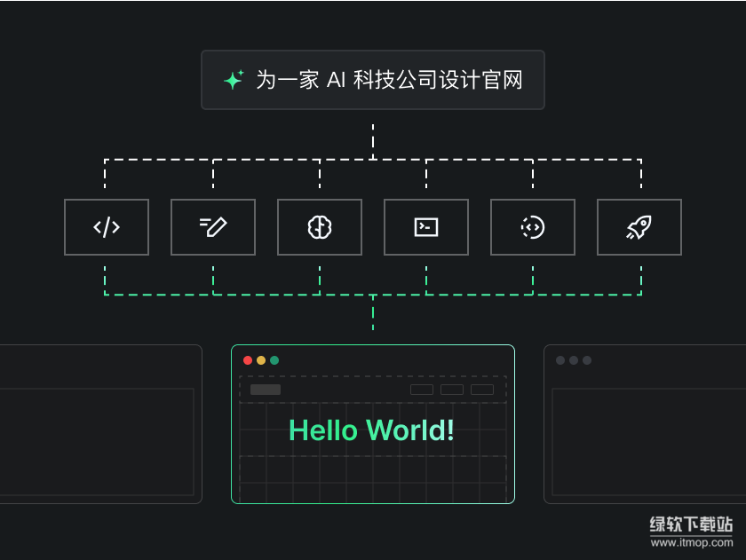
Task: Click the rightmost navbar placeholder button in preview
Action: (482, 390)
